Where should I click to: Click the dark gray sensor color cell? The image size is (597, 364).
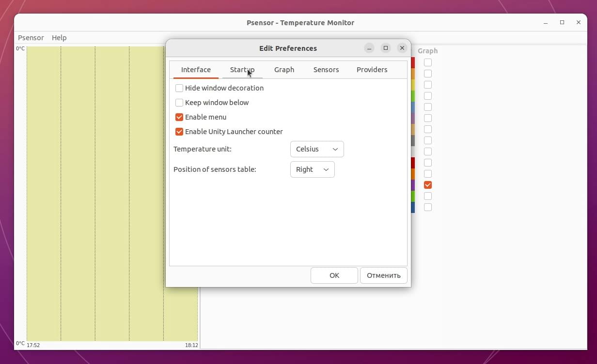(x=413, y=140)
